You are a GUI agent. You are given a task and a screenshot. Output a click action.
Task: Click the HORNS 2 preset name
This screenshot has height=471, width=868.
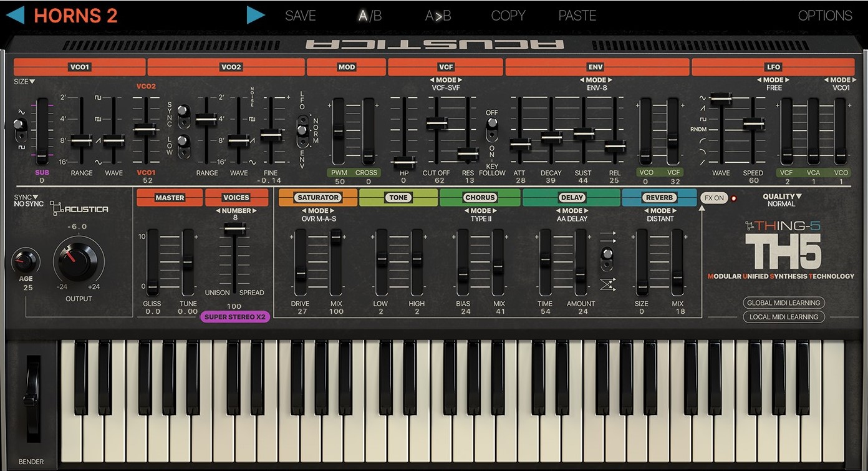(x=75, y=16)
